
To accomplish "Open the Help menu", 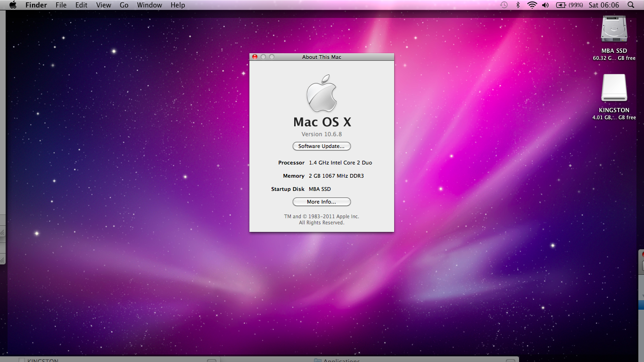I will [x=178, y=5].
